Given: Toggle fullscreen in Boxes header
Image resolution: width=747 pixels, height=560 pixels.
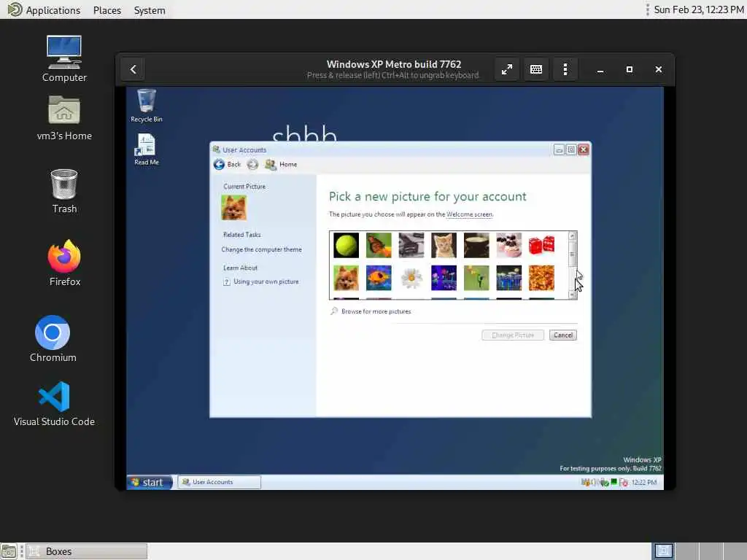Looking at the screenshot, I should (507, 69).
